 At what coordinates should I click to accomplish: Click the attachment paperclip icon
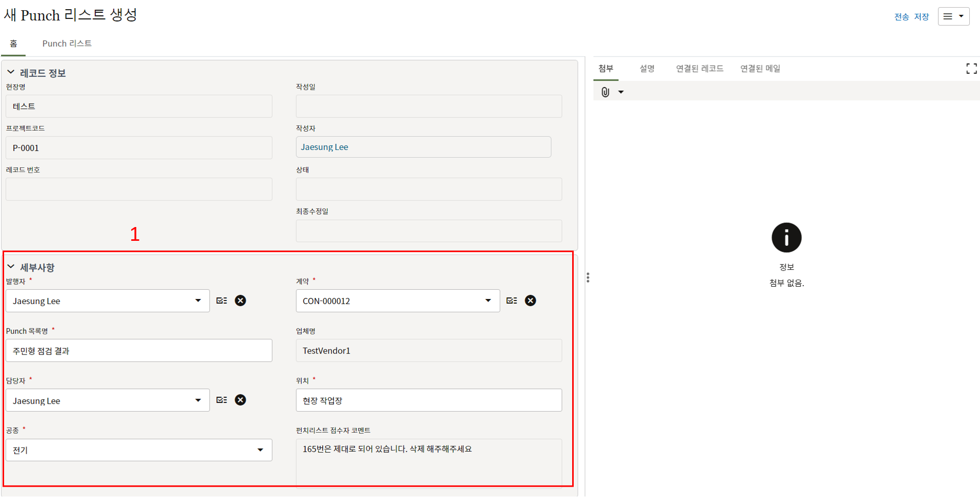[605, 92]
